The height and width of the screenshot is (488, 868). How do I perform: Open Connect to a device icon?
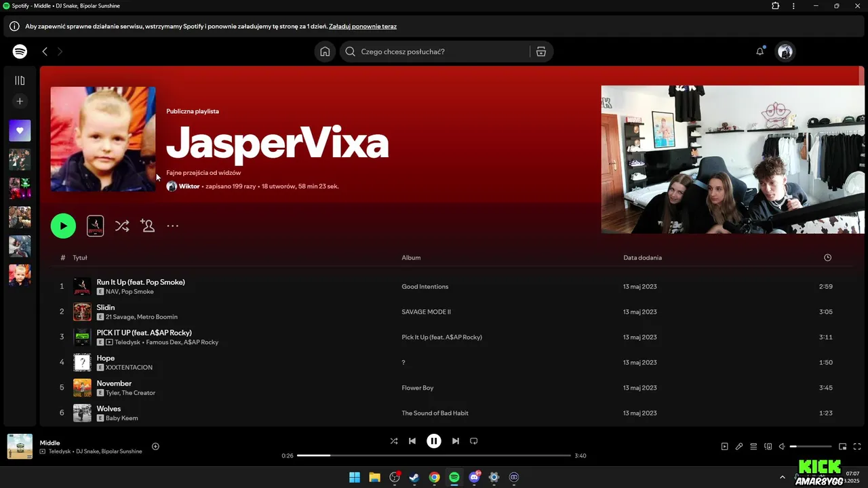pyautogui.click(x=768, y=447)
